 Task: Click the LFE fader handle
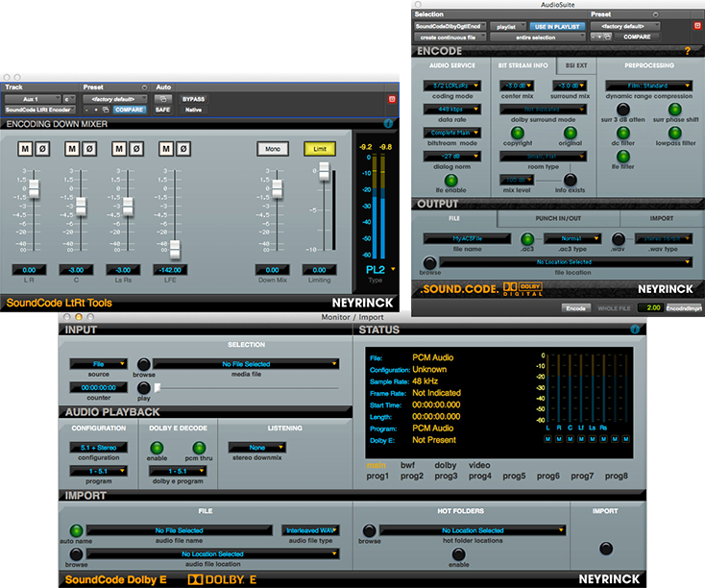[x=175, y=250]
